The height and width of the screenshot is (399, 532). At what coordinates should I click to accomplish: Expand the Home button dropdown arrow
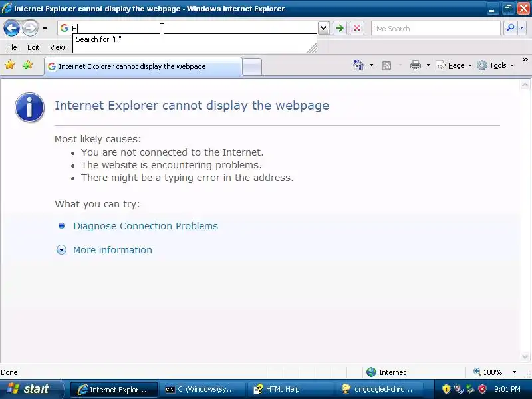coord(371,65)
